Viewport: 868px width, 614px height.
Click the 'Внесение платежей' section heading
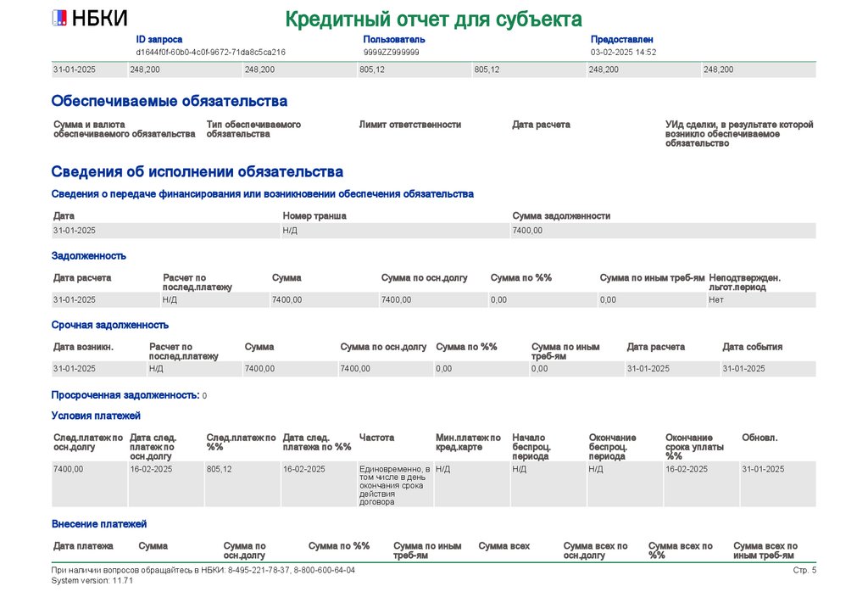tap(99, 524)
